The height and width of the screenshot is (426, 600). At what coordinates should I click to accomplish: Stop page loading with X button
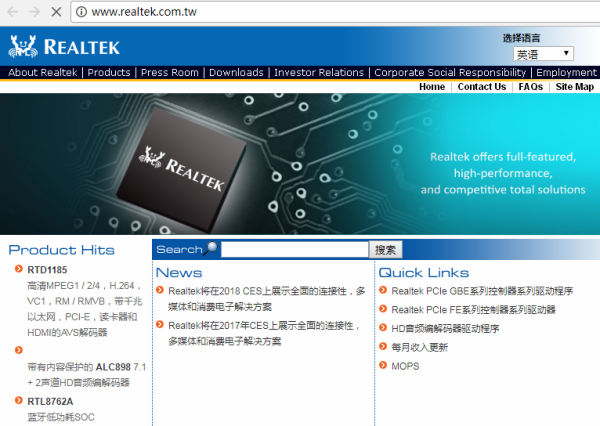[x=56, y=12]
